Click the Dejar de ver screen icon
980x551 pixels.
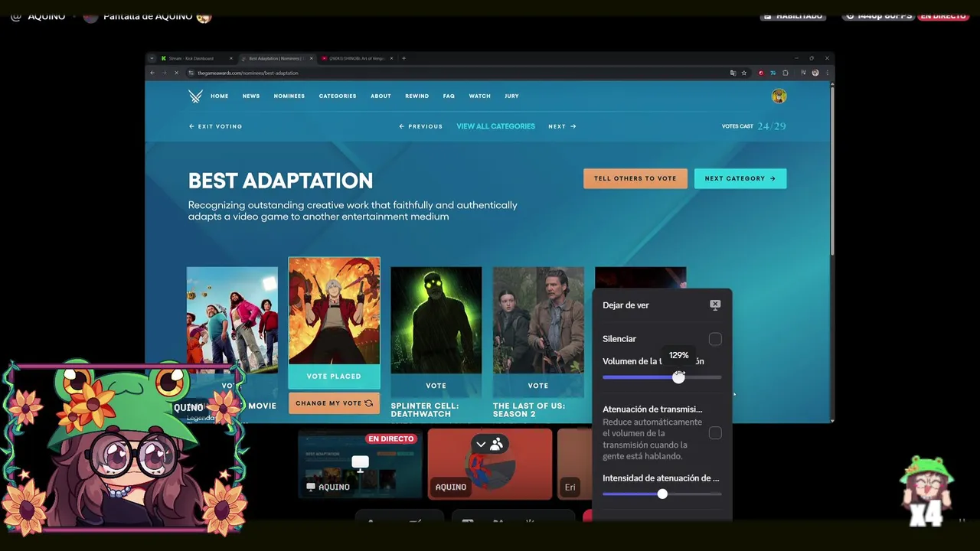tap(715, 305)
